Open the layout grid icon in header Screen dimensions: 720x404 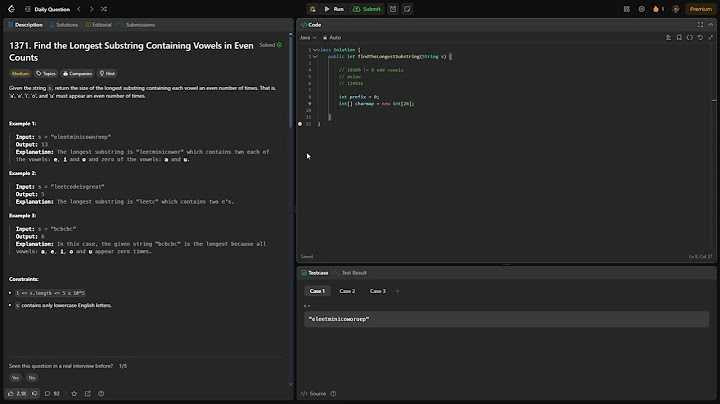point(627,9)
